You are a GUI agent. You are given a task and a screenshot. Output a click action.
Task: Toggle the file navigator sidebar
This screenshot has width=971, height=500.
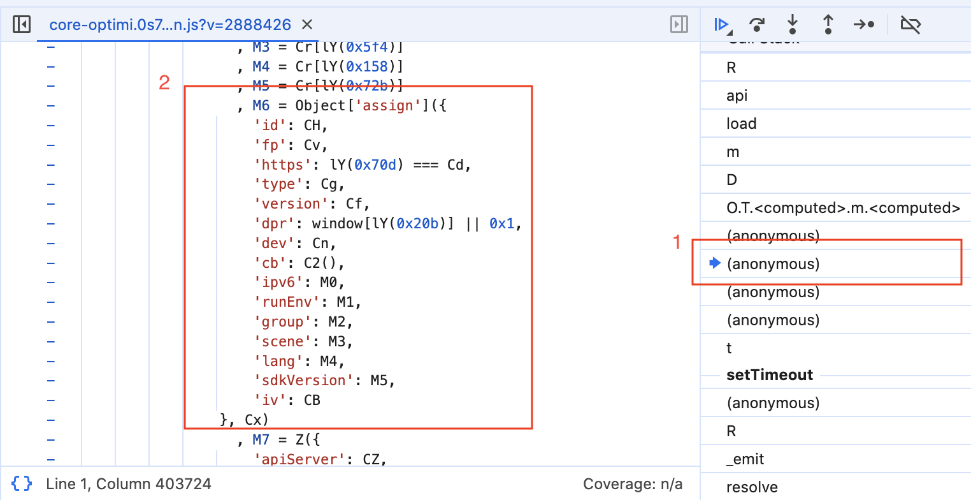tap(21, 24)
